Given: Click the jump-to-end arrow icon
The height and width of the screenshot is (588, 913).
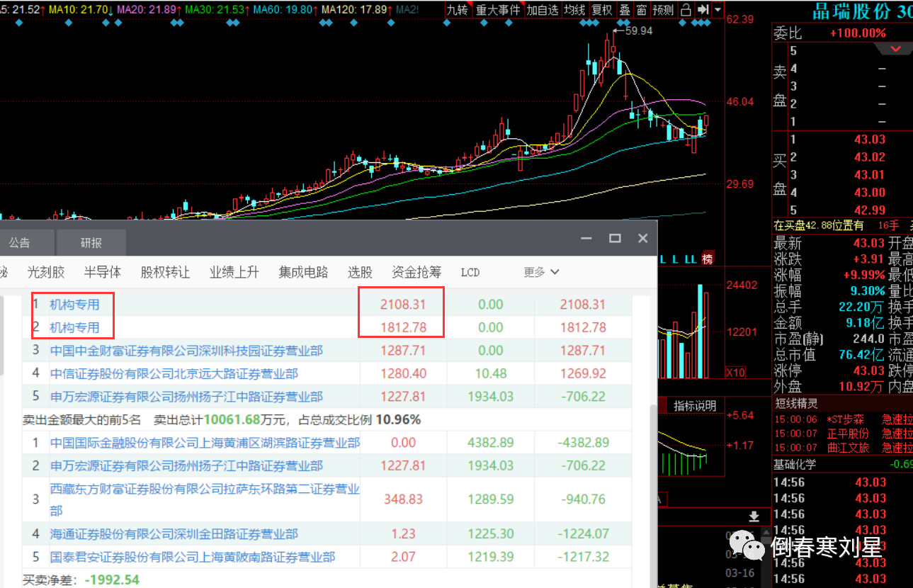Looking at the screenshot, I should click(x=703, y=10).
